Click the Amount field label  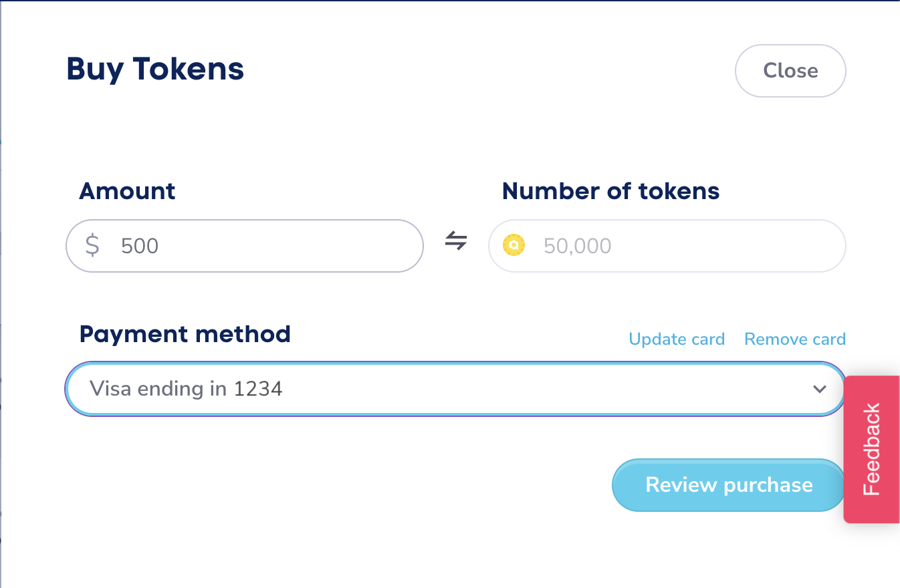[x=127, y=192]
